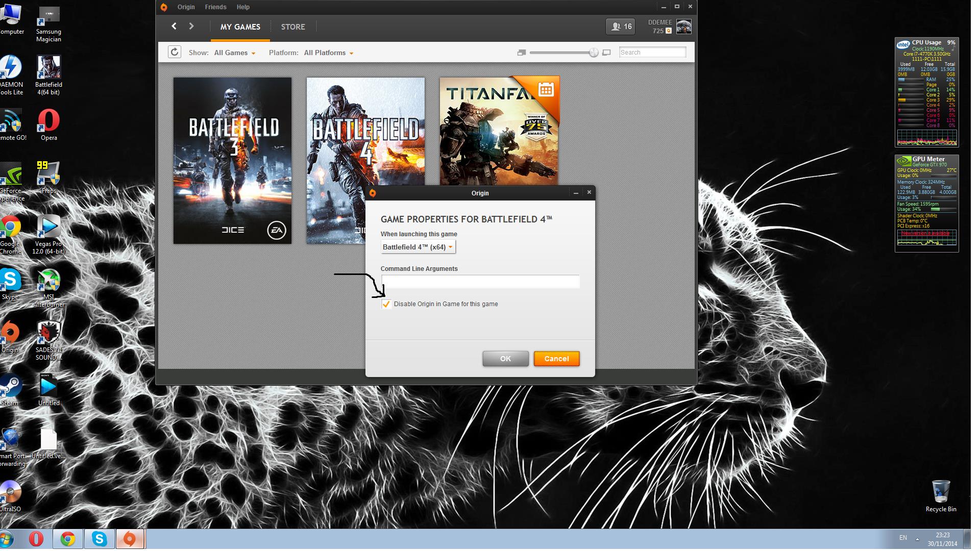Open the Friends menu

215,7
